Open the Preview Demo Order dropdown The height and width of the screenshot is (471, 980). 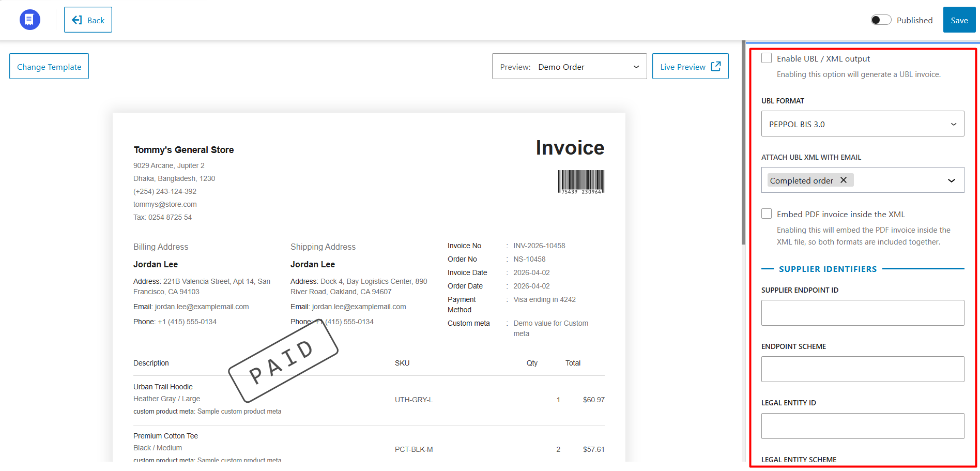[569, 66]
